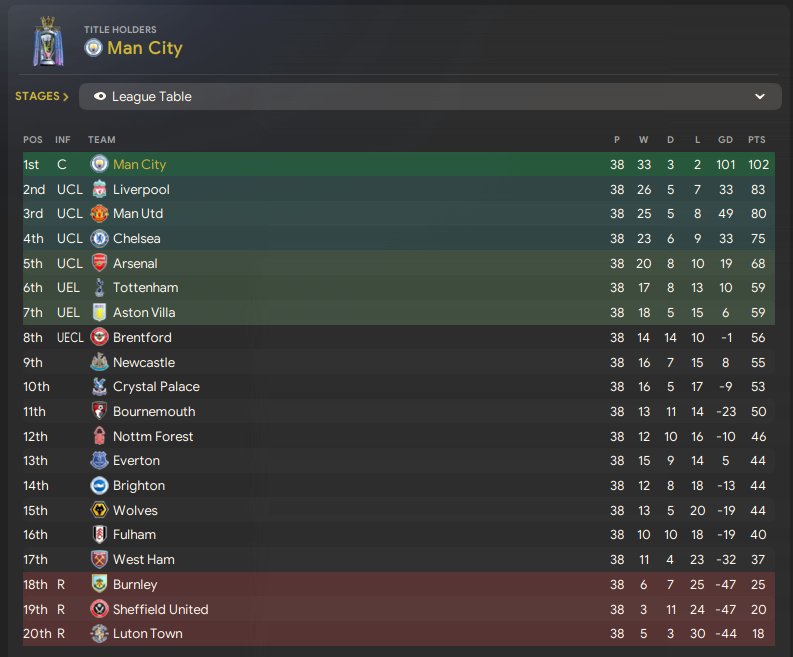
Task: Sort the table by PTS column
Action: 756,140
